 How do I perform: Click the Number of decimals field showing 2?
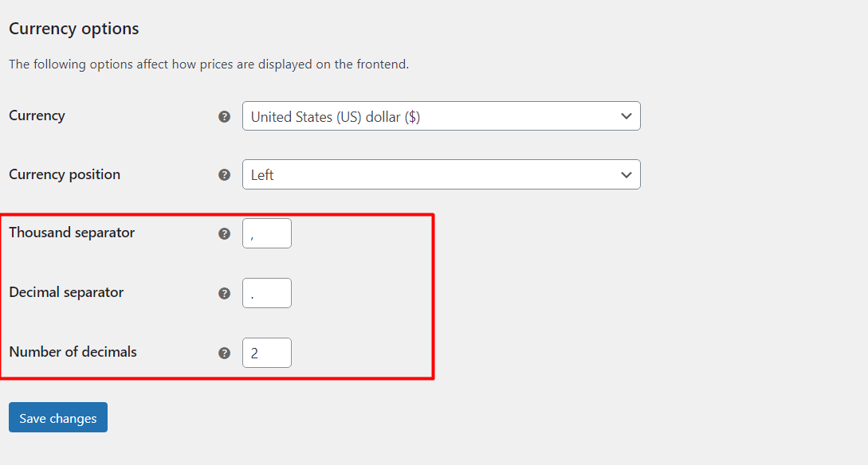267,353
